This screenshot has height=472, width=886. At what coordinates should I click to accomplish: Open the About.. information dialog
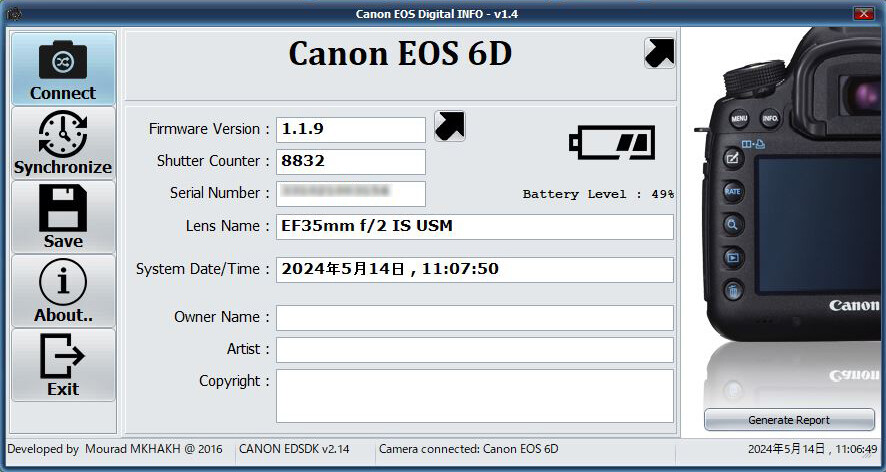click(x=63, y=291)
